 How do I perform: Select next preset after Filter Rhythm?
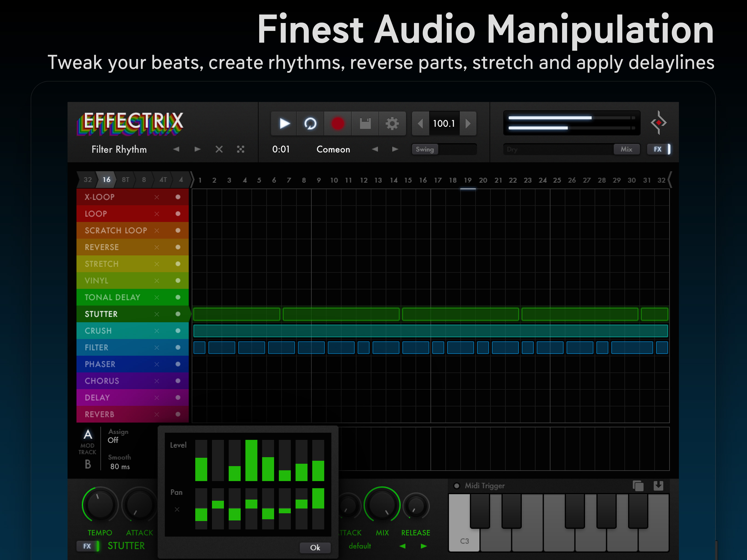point(198,149)
